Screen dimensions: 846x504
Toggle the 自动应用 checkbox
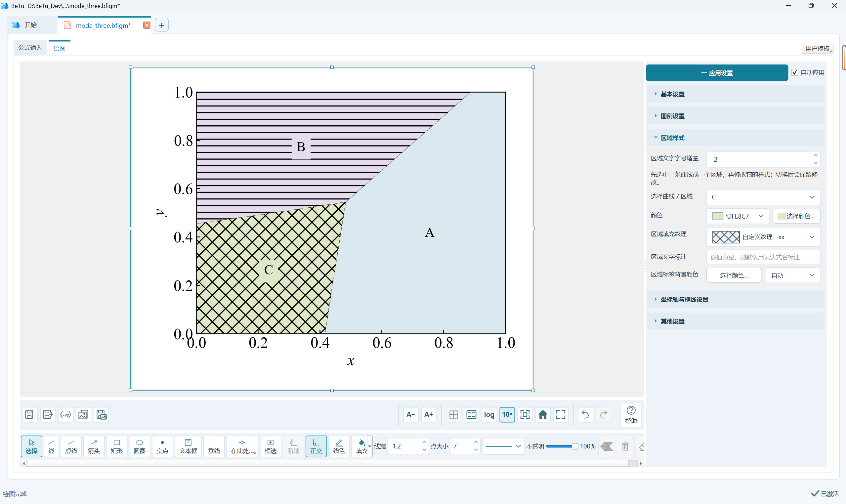coord(794,72)
